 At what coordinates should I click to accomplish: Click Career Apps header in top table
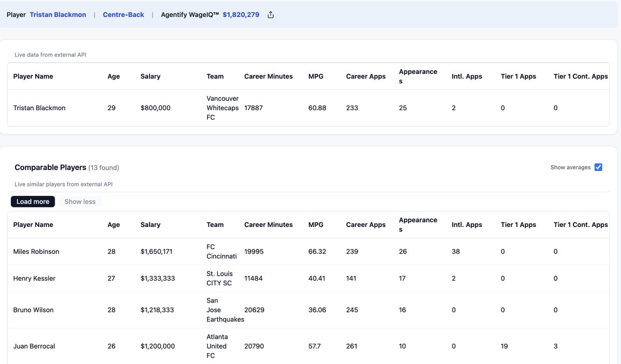pyautogui.click(x=366, y=77)
